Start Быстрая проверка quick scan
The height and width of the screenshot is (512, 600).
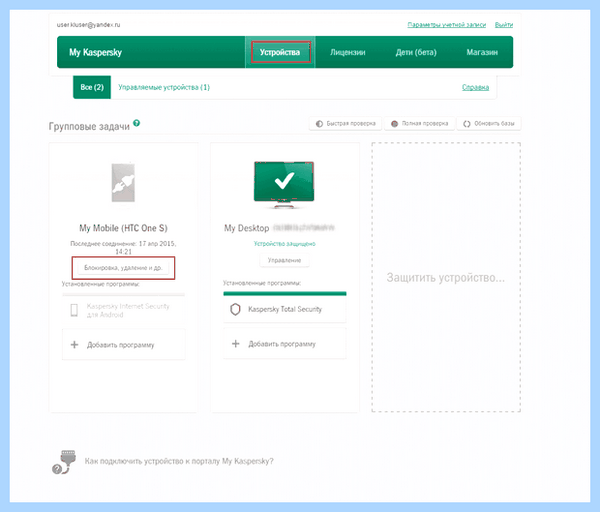346,124
